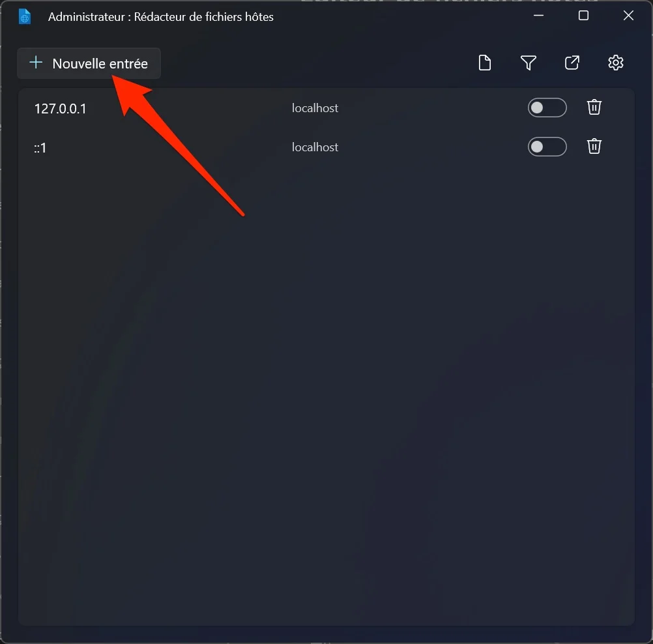Open hosts file with external-link icon
Screen dimensions: 653x644
[x=572, y=63]
